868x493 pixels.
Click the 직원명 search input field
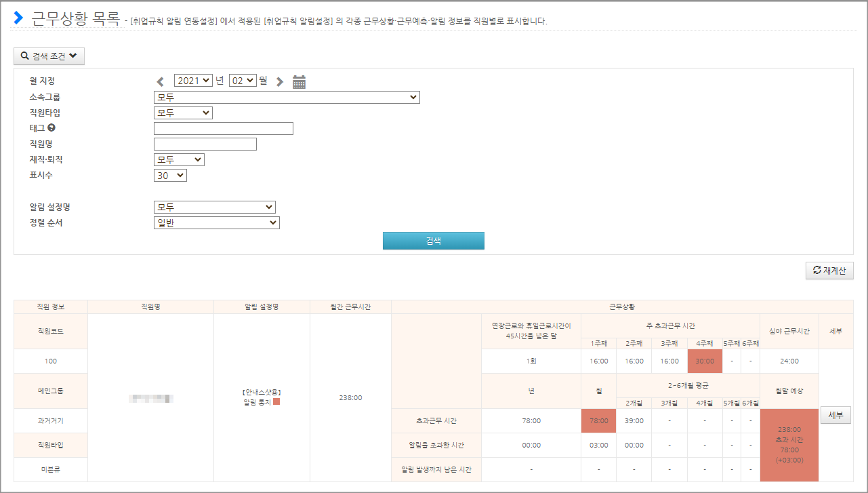205,144
